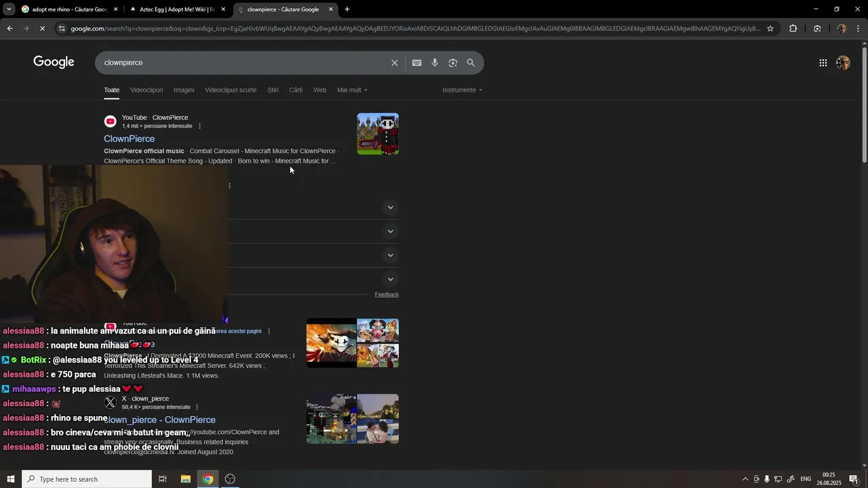
Task: Start a voice search with the microphone
Action: 435,63
